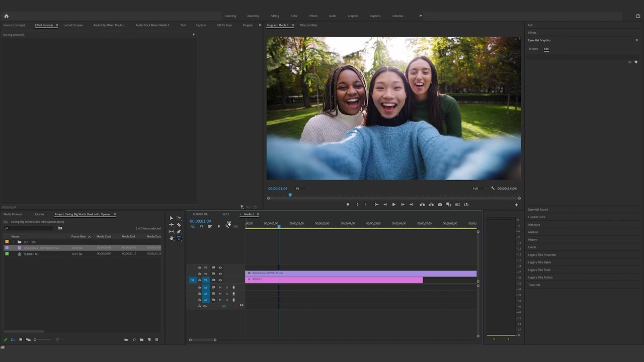
Task: Toggle Snap in Timeline
Action: coord(201,226)
